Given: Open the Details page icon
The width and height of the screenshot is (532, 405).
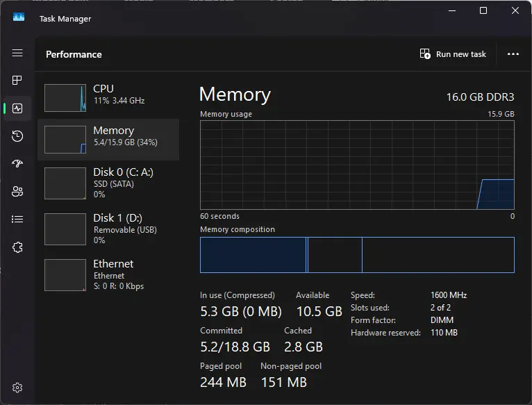Looking at the screenshot, I should (17, 220).
